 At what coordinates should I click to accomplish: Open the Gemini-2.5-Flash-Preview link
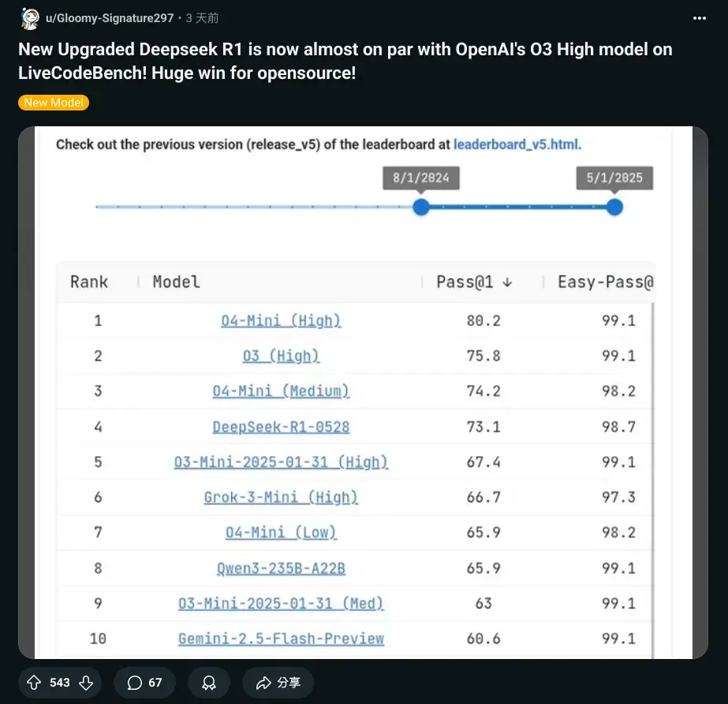click(281, 639)
